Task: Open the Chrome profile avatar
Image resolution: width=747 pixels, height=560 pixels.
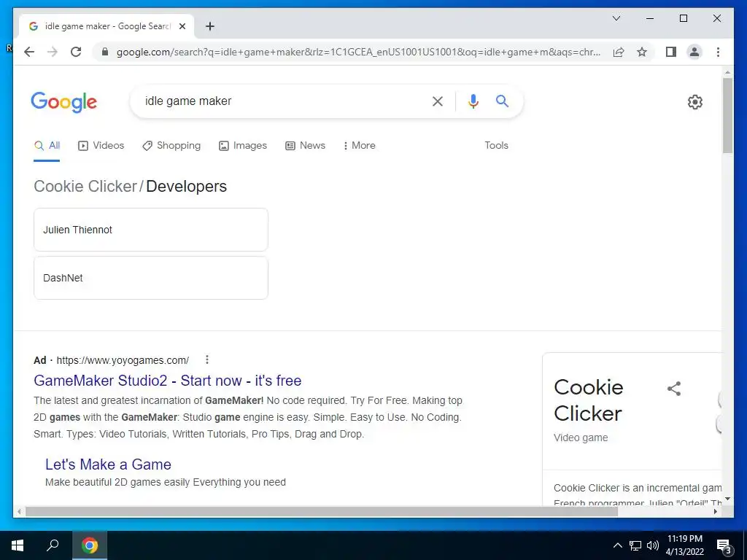Action: pos(694,52)
